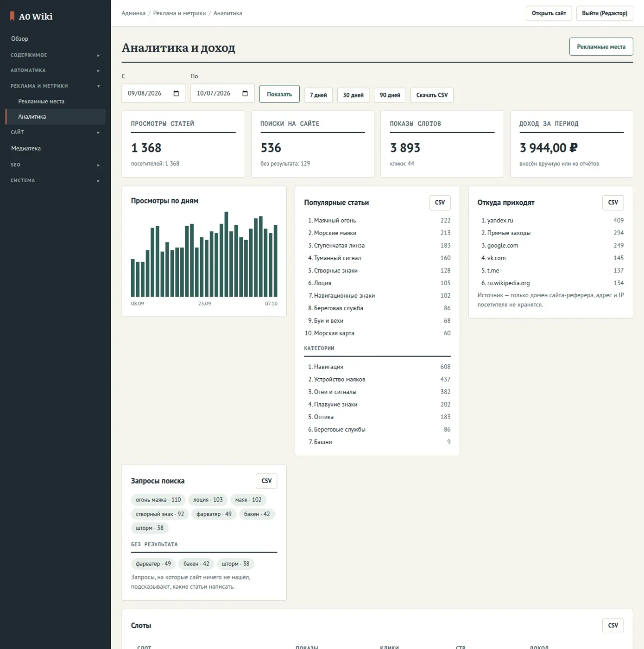Open the calendar picker in the end date field
Viewport: 644px width, 649px height.
pos(245,94)
